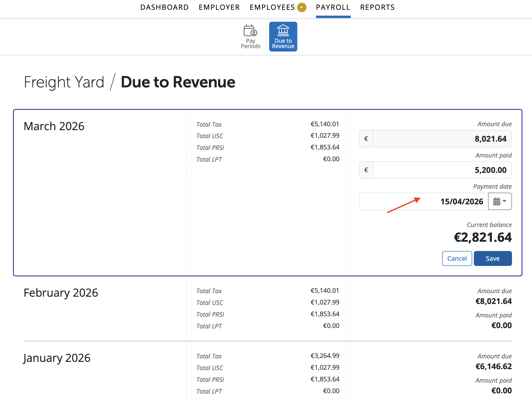The width and height of the screenshot is (532, 419).
Task: Open the Reports menu
Action: click(x=377, y=7)
